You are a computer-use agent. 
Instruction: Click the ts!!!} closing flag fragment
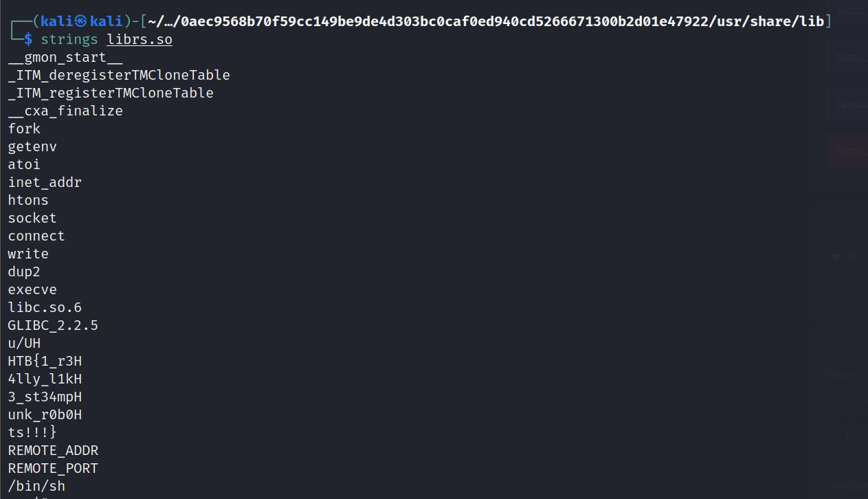coord(32,432)
